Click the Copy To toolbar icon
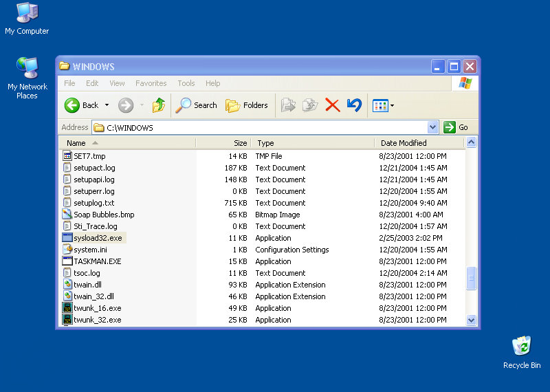The image size is (550, 392). (310, 105)
